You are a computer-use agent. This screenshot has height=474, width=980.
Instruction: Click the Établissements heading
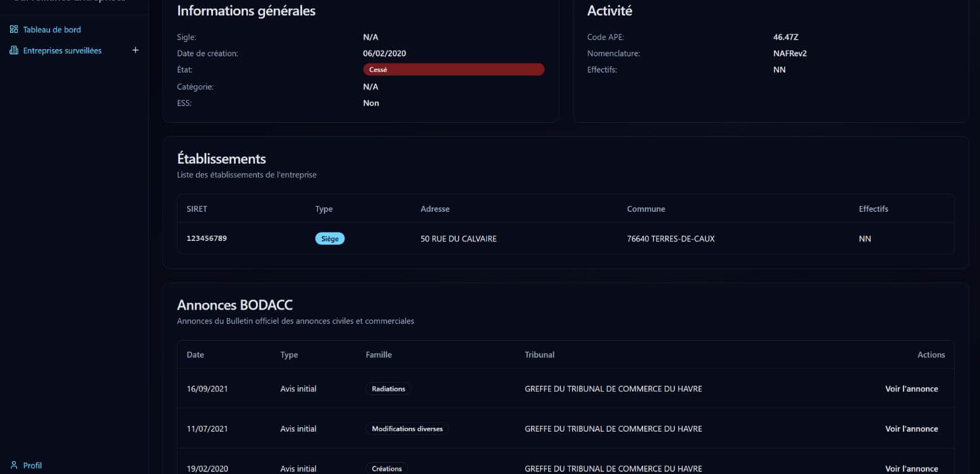221,159
